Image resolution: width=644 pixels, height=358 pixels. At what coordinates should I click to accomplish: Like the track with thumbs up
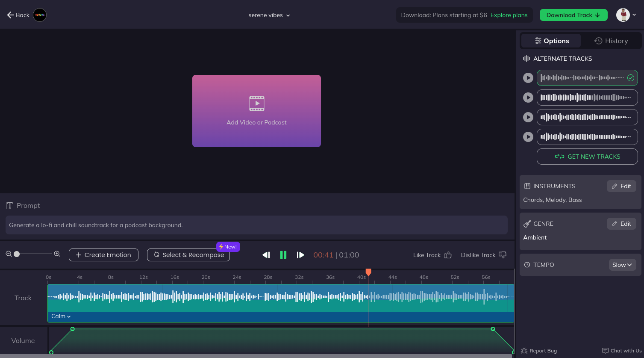coord(447,255)
